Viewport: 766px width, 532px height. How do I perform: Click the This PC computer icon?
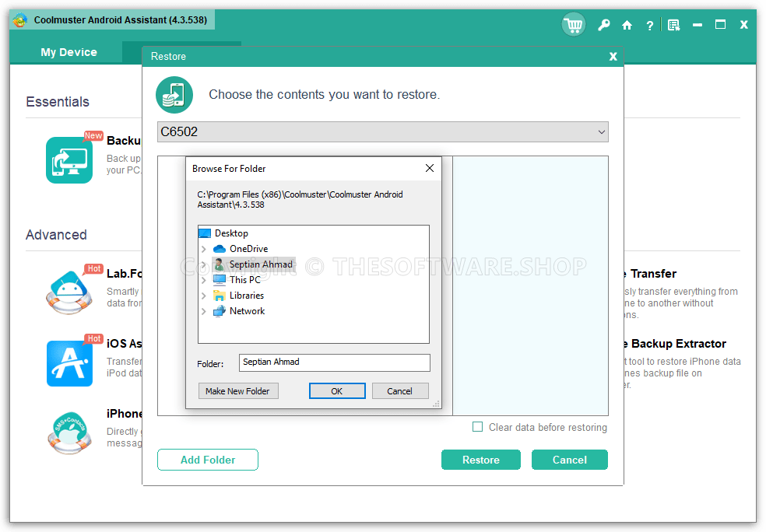pyautogui.click(x=220, y=280)
